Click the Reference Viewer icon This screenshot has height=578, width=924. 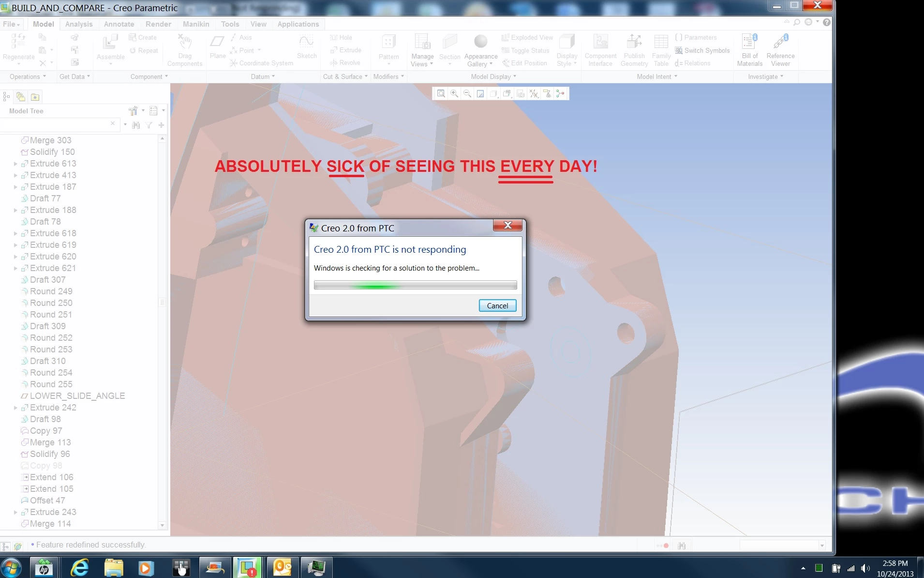pyautogui.click(x=780, y=42)
